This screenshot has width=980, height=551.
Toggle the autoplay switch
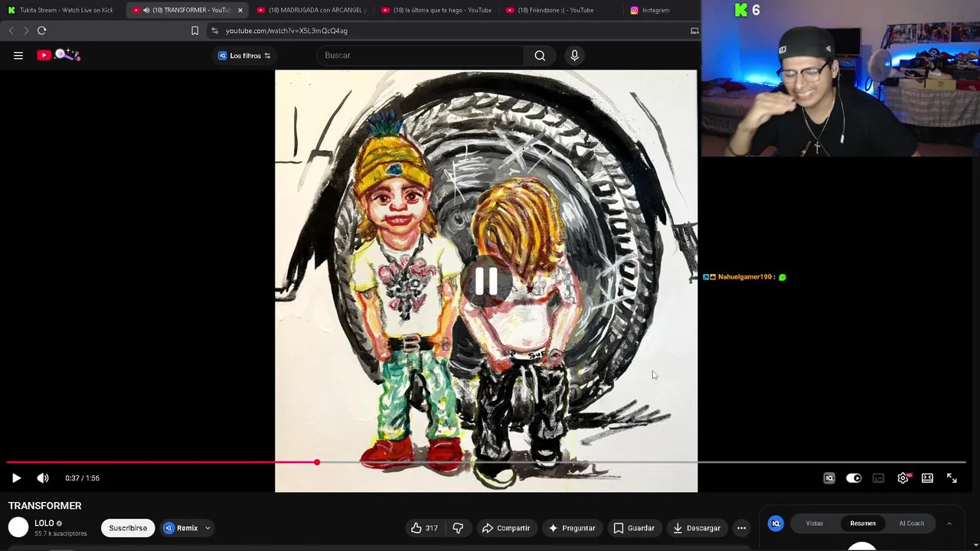click(x=854, y=478)
